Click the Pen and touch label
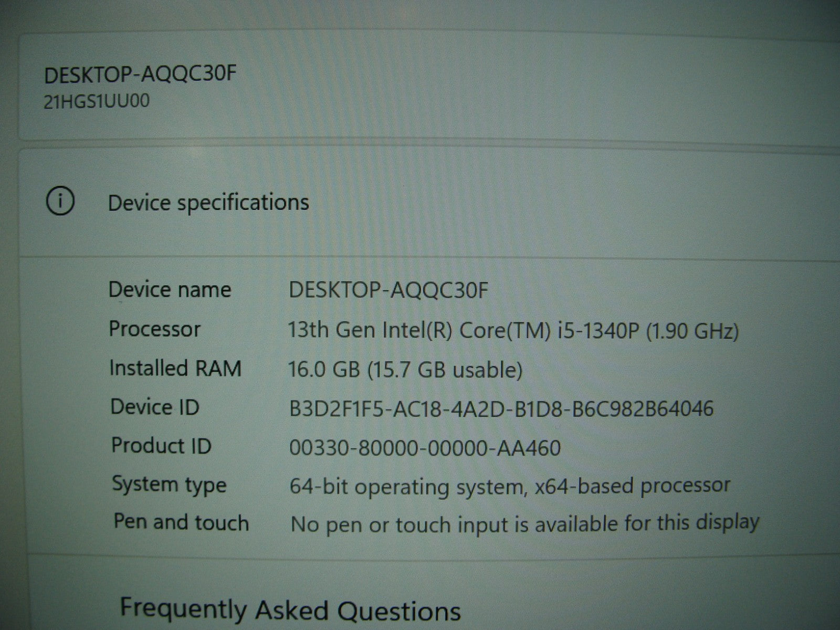This screenshot has height=630, width=840. [x=181, y=522]
